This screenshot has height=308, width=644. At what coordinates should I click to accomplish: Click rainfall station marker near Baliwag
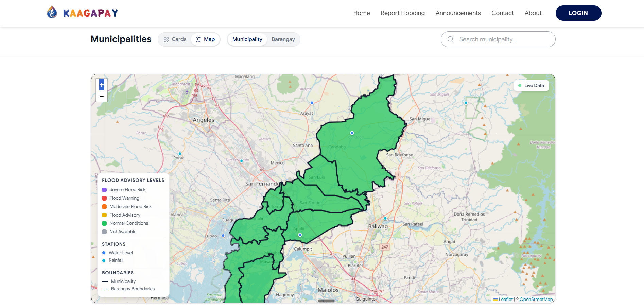(385, 218)
